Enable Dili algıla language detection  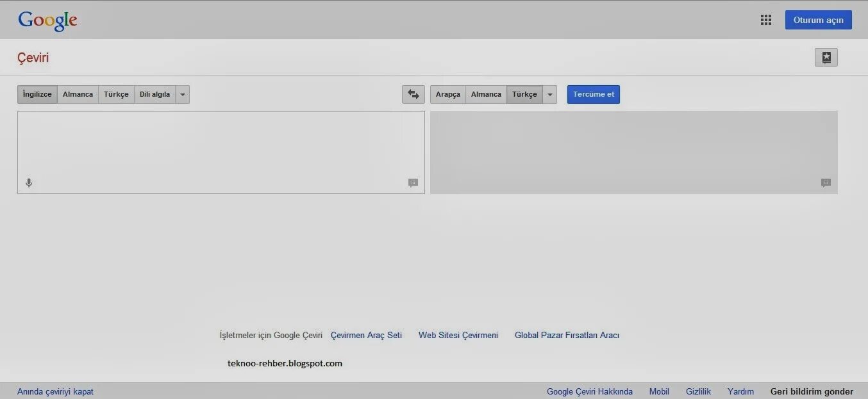155,94
